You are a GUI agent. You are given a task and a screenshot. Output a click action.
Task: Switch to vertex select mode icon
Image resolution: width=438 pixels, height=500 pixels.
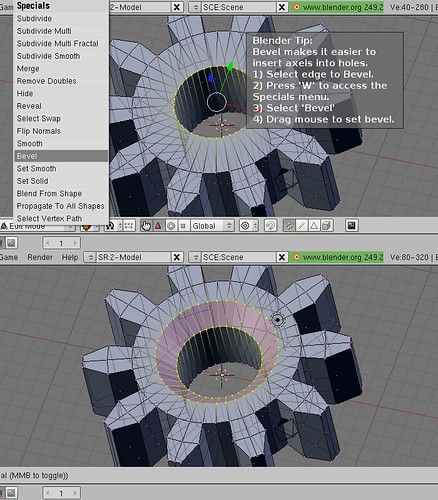(x=289, y=226)
